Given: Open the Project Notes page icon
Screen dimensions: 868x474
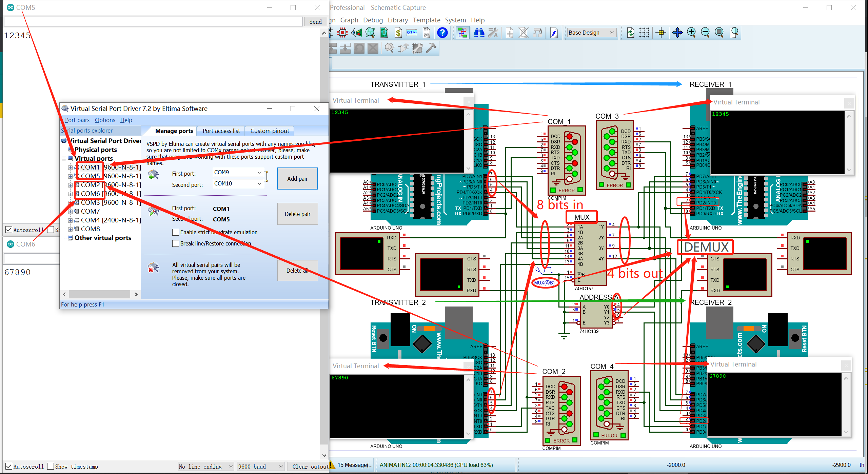Looking at the screenshot, I should (426, 33).
